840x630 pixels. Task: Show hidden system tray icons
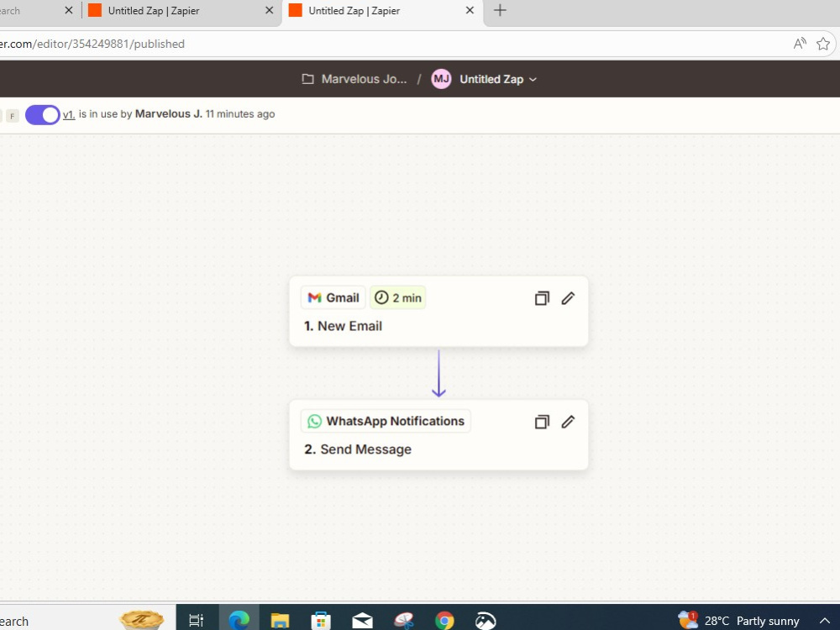(825, 621)
